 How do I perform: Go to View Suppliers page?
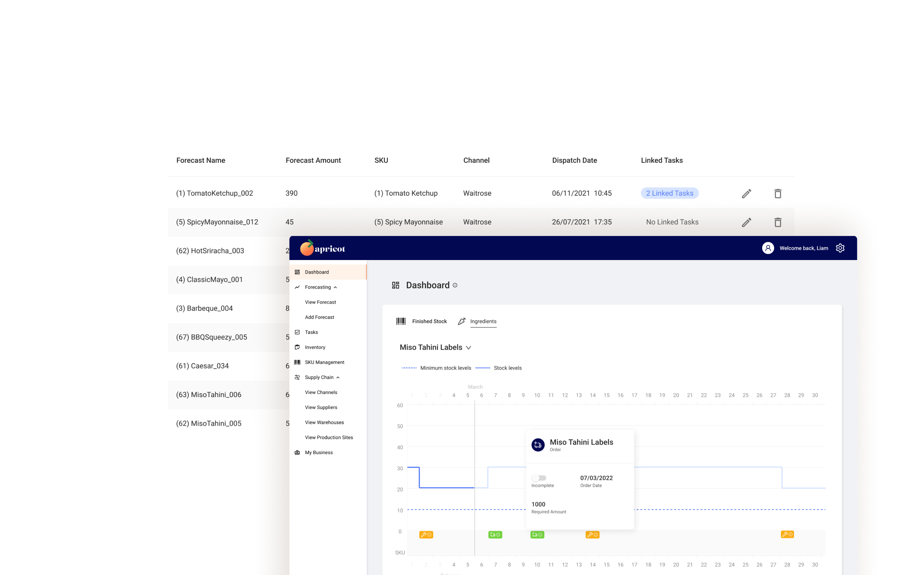coord(321,407)
